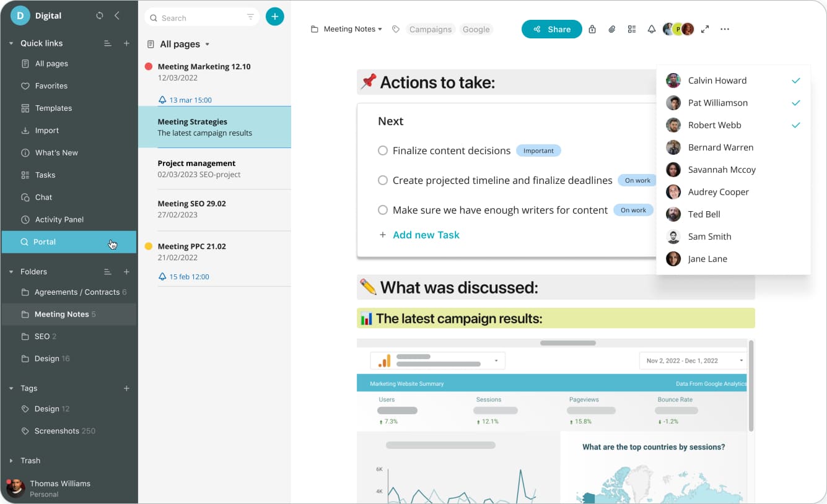Click the blue Share button
The height and width of the screenshot is (504, 827).
tap(551, 29)
